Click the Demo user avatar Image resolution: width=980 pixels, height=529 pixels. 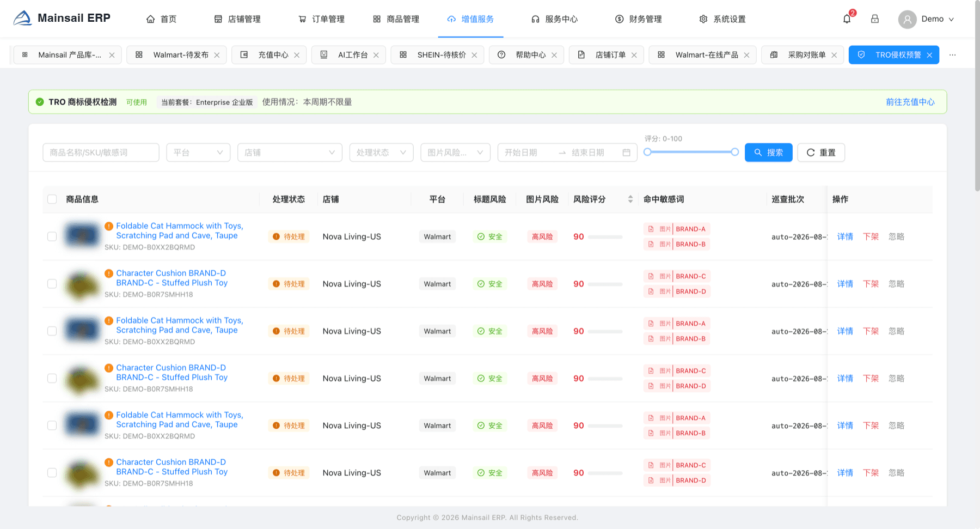click(907, 19)
